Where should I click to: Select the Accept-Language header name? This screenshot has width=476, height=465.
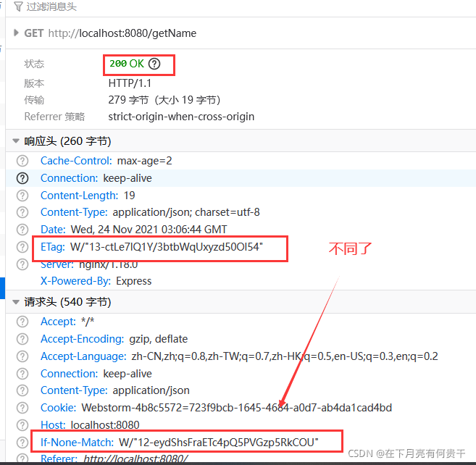pyautogui.click(x=83, y=356)
